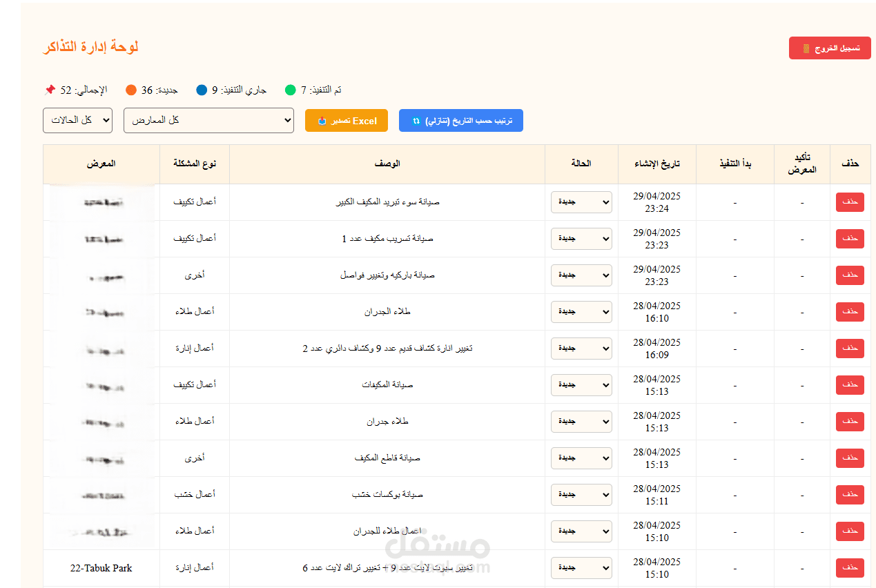
Task: Click the تصدير Excel export button
Action: (347, 121)
